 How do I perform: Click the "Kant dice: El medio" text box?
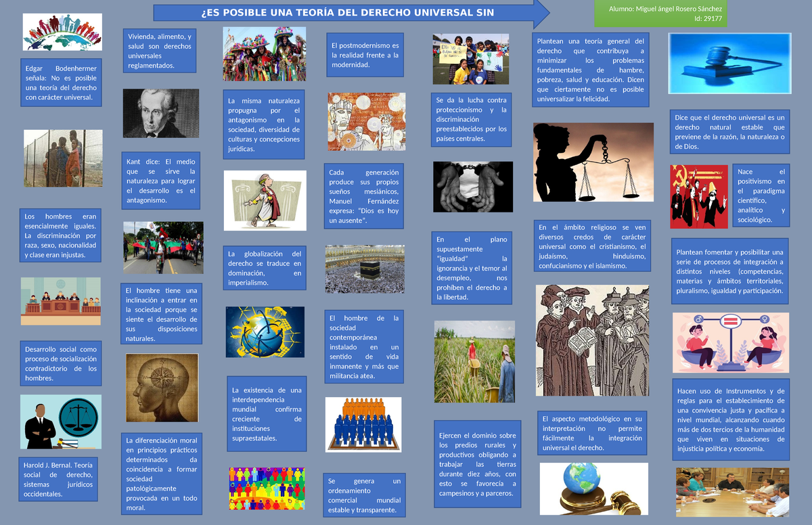click(161, 181)
